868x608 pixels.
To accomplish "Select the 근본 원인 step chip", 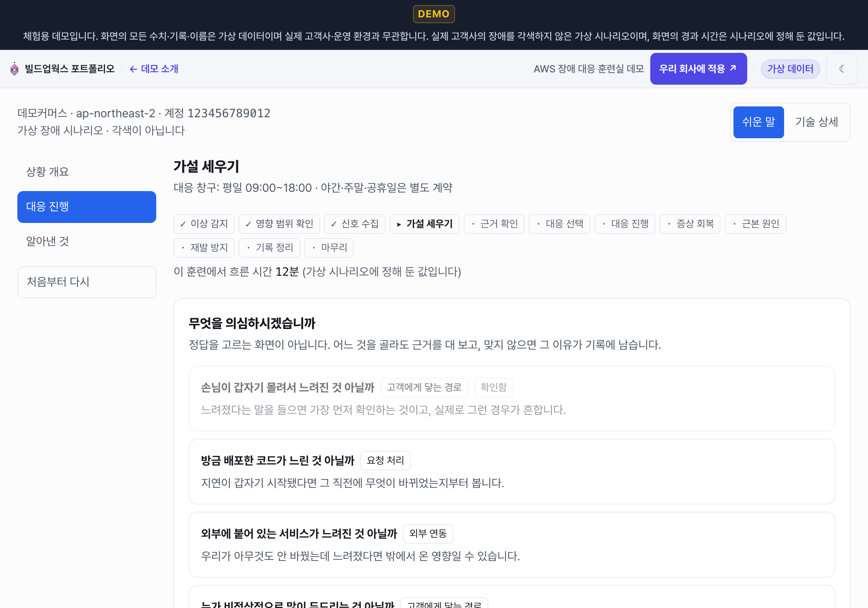I will tap(756, 224).
